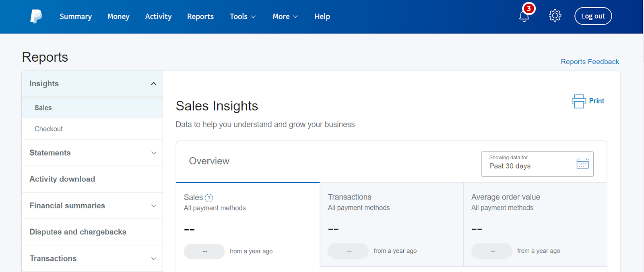Go to the Summary nav item
This screenshot has width=644, height=272.
point(76,17)
